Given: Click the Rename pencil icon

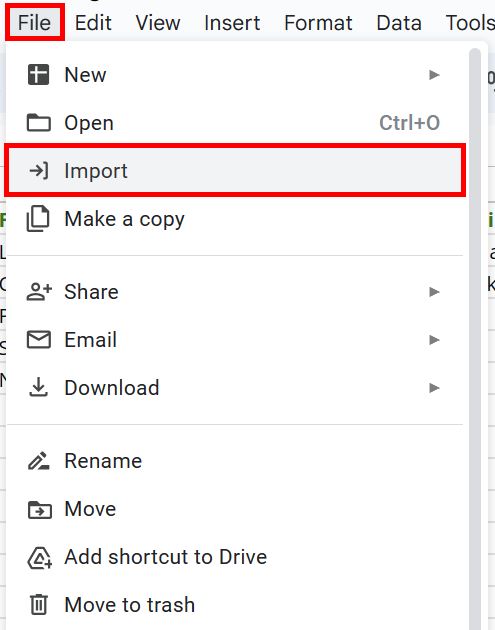Looking at the screenshot, I should (39, 460).
